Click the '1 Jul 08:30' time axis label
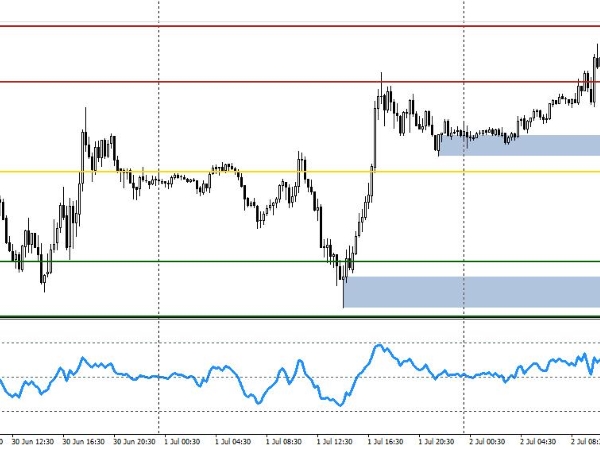Viewport: 600px width, 450px height. pos(285,440)
